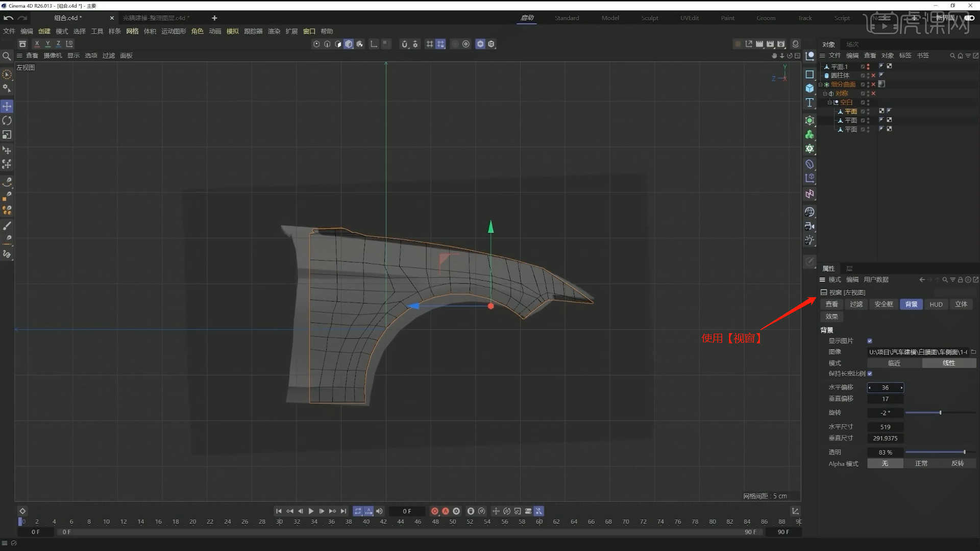The height and width of the screenshot is (551, 980).
Task: Open the viewport 摄像机 menu
Action: pos(53,56)
